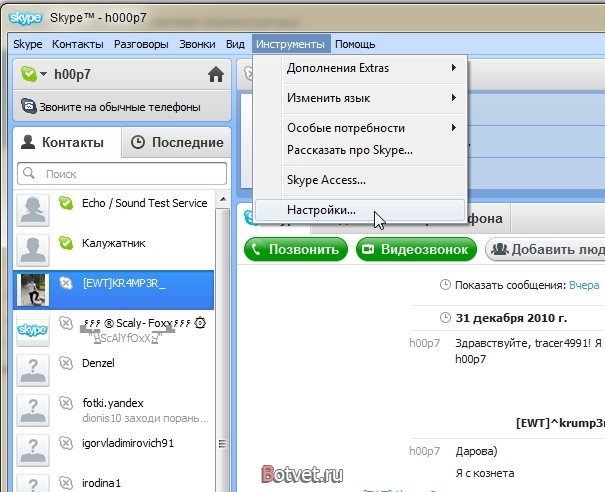Select the [EWT]KR4MP3R_ contact
This screenshot has height=492, width=605.
[114, 290]
